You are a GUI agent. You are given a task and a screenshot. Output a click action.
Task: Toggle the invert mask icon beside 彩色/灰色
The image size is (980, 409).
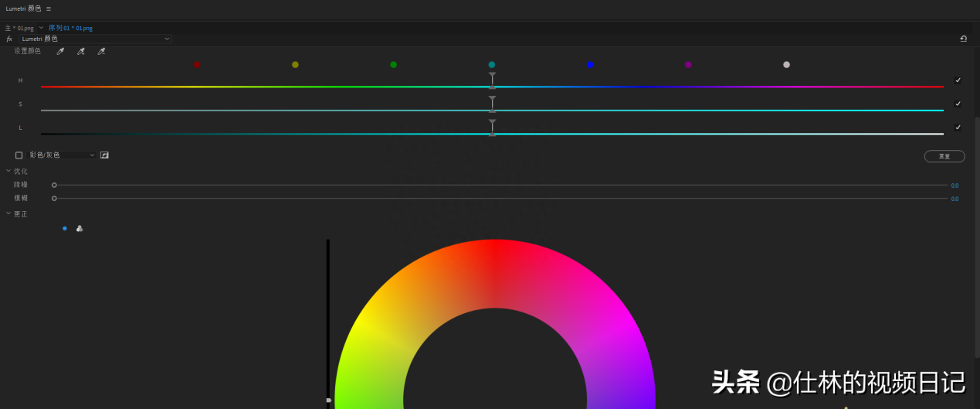point(104,155)
